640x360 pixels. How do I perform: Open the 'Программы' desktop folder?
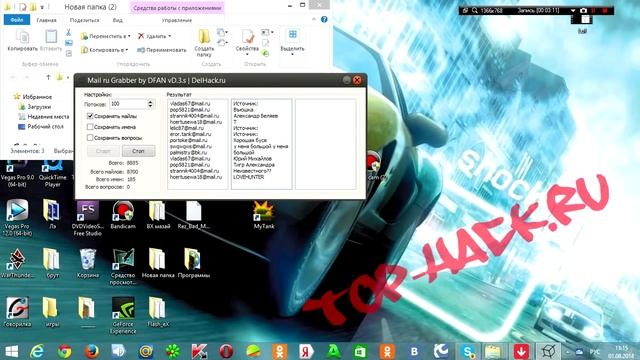(193, 264)
